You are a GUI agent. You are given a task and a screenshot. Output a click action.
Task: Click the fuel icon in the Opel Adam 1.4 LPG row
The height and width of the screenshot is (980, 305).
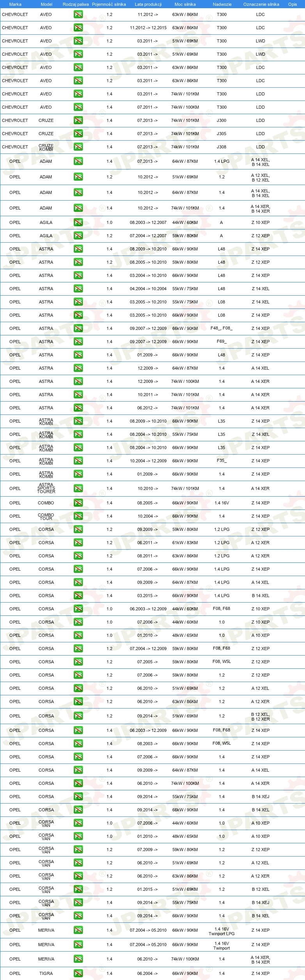click(78, 161)
